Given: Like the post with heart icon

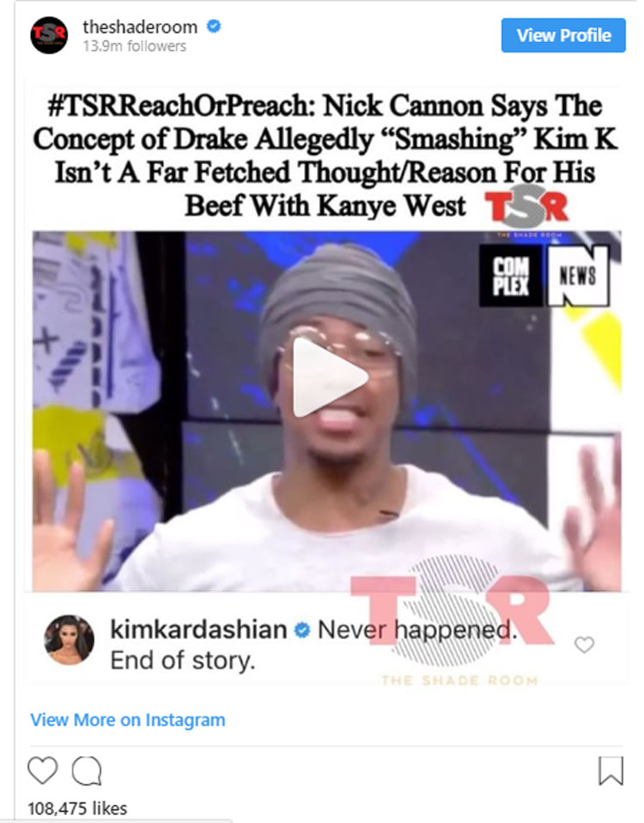Looking at the screenshot, I should pos(42,771).
